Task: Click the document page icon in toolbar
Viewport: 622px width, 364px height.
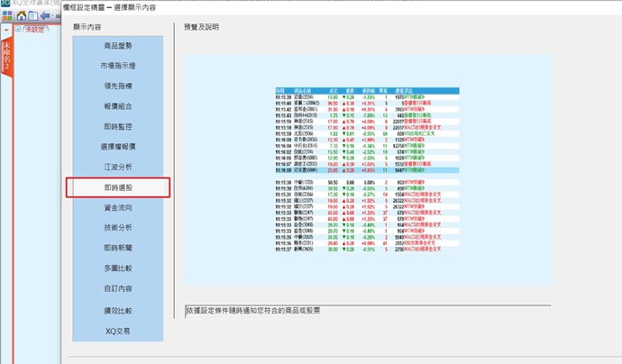Action: [32, 15]
